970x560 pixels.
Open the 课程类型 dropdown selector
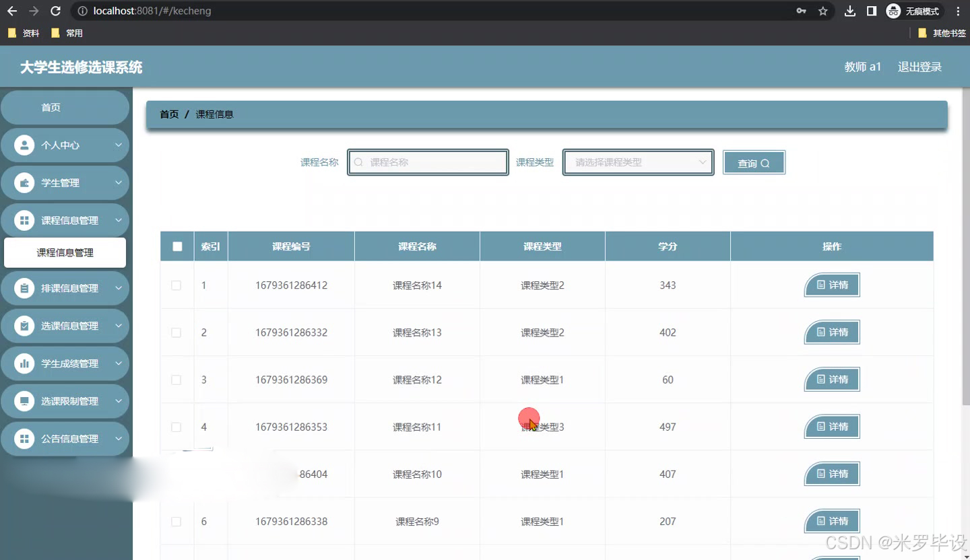[638, 162]
